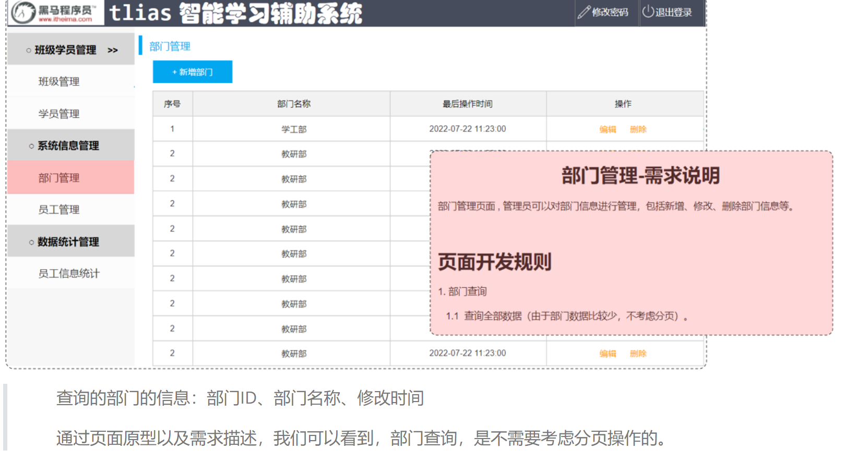The height and width of the screenshot is (474, 868).
Task: Click the 页面开发规则 heading
Action: pos(495,262)
